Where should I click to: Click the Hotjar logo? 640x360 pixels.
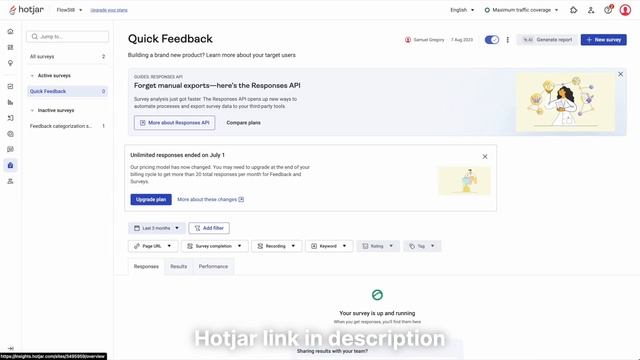click(26, 10)
